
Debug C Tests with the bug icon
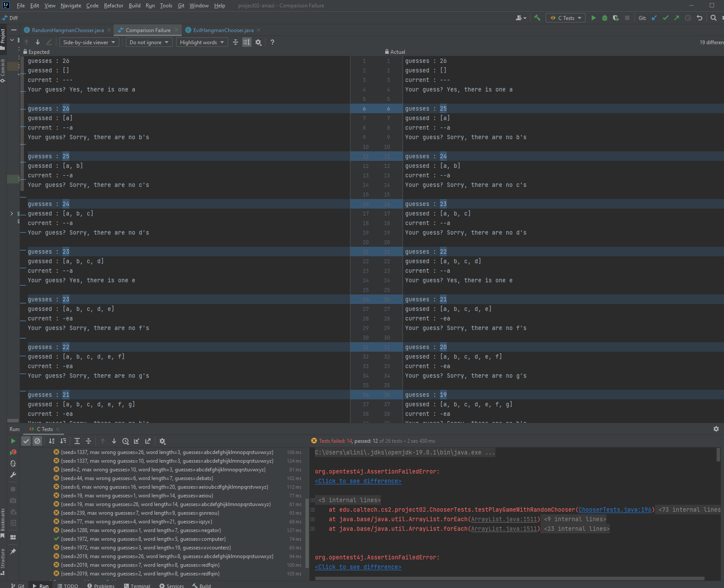(604, 18)
